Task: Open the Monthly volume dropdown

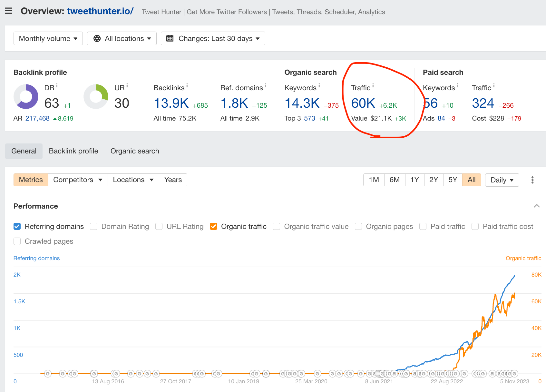Action: (x=48, y=38)
